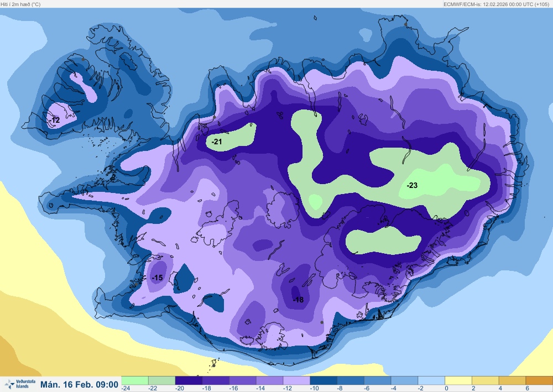Click the ECMWF/ECM-is model run info text

coord(496,4)
